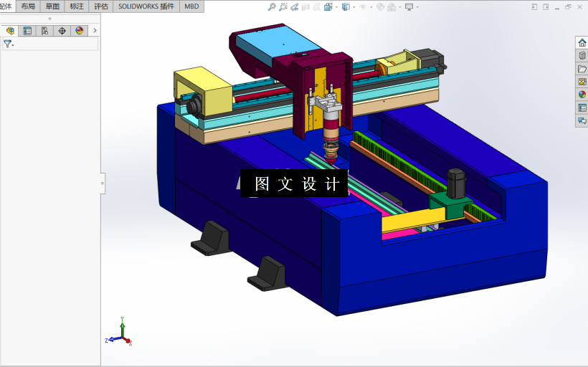588x367 pixels.
Task: Open the Custom Properties task pane icon
Action: click(x=582, y=108)
